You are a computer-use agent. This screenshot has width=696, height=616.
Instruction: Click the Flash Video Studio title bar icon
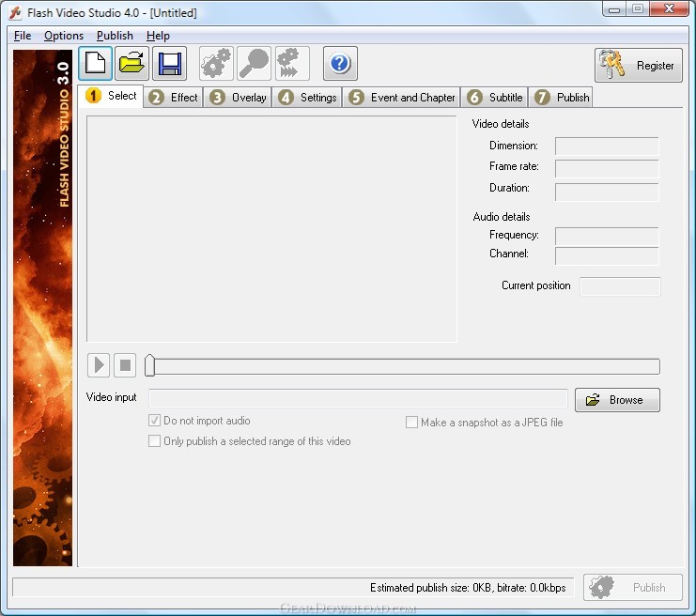click(16, 13)
